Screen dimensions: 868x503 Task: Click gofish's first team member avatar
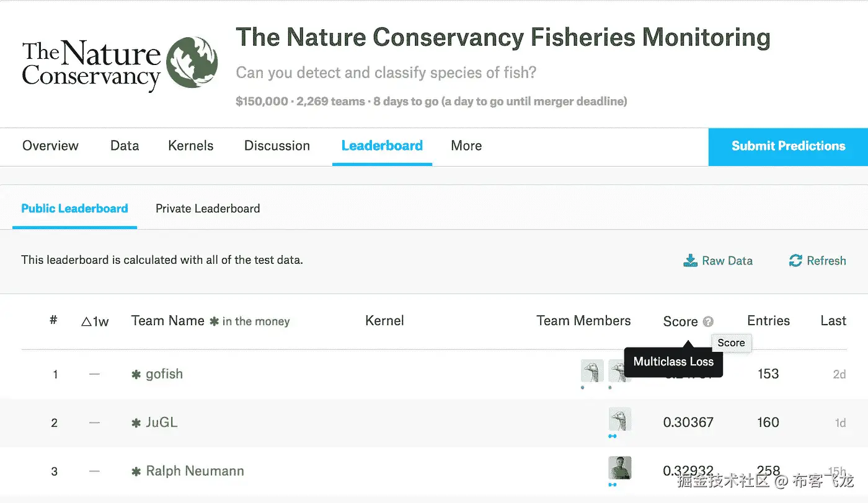click(x=592, y=371)
